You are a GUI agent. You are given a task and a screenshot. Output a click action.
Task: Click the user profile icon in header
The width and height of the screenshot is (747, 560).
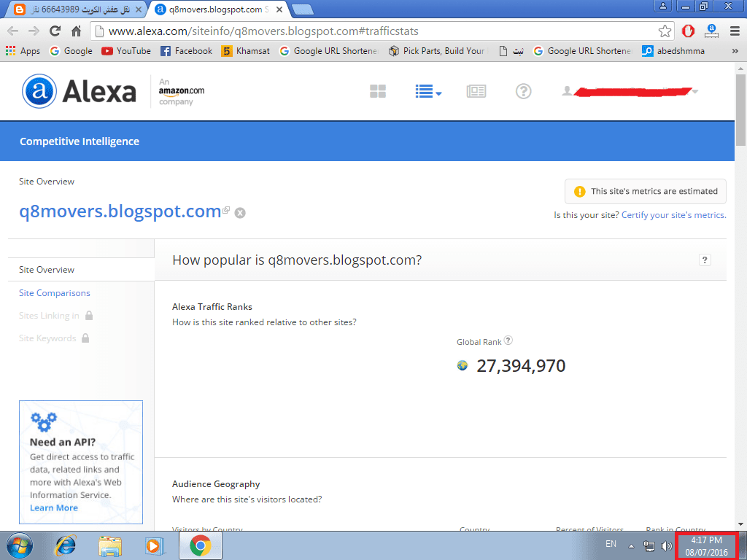click(566, 90)
